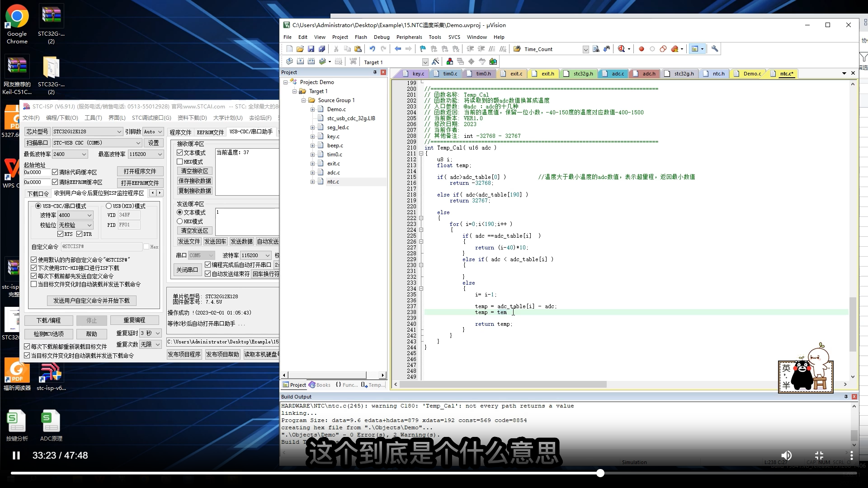868x488 pixels.
Task: Click the Download LOAD icon
Action: point(353,61)
